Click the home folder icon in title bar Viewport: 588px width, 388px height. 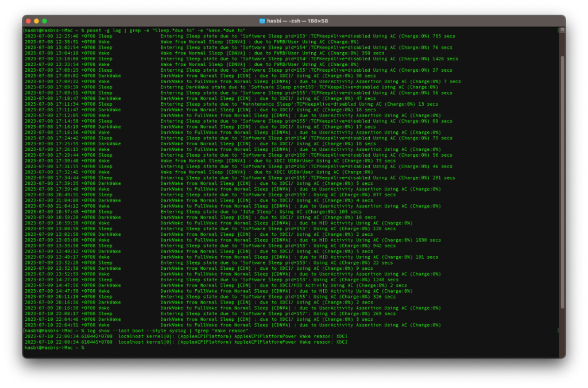[x=262, y=21]
